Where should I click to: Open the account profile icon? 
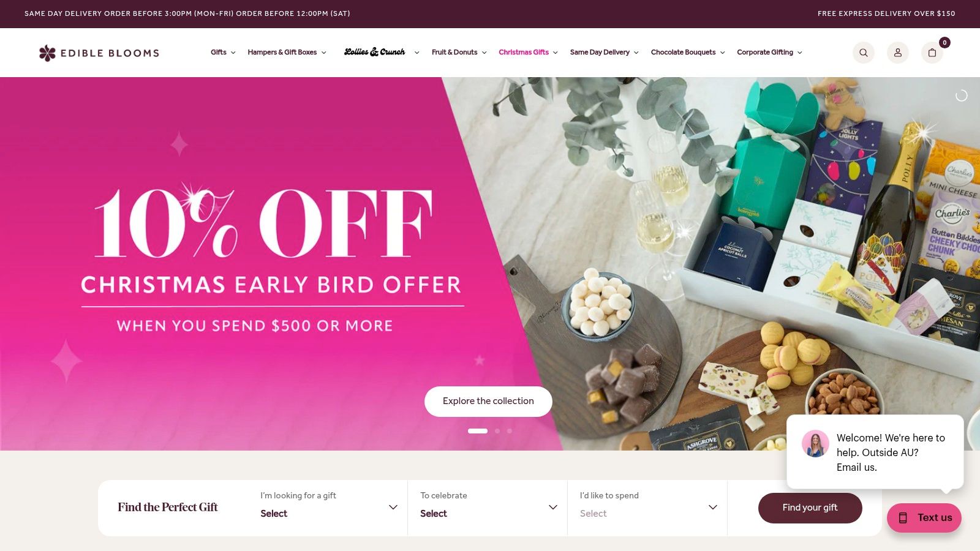(898, 53)
